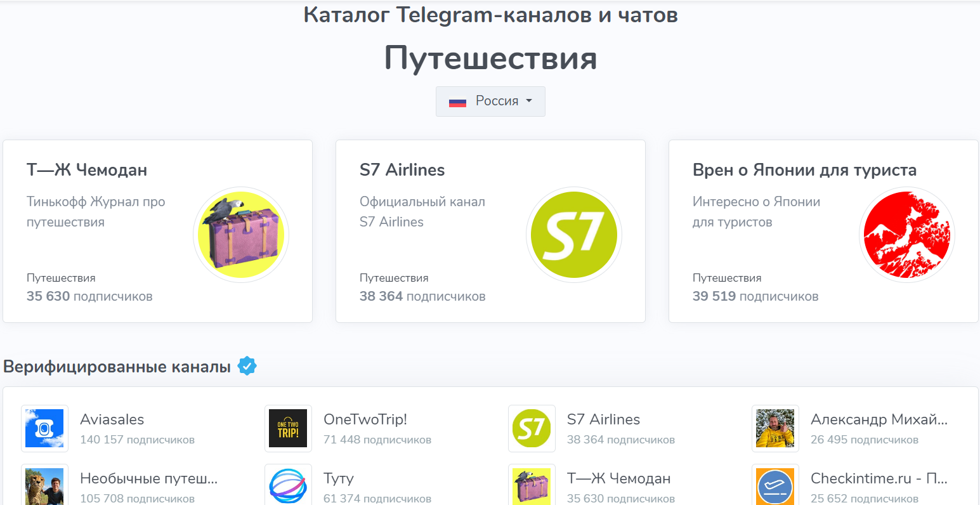Click 140 157 подписчиков under Aviasales
This screenshot has width=980, height=505.
tap(138, 440)
